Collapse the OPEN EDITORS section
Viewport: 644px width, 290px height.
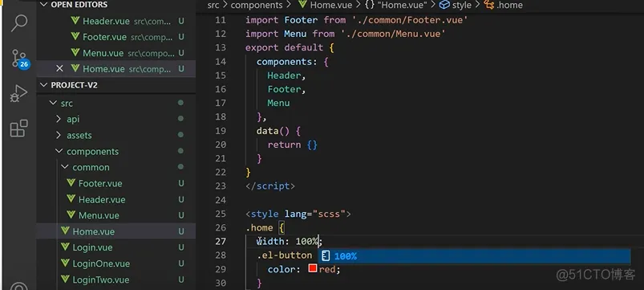43,5
